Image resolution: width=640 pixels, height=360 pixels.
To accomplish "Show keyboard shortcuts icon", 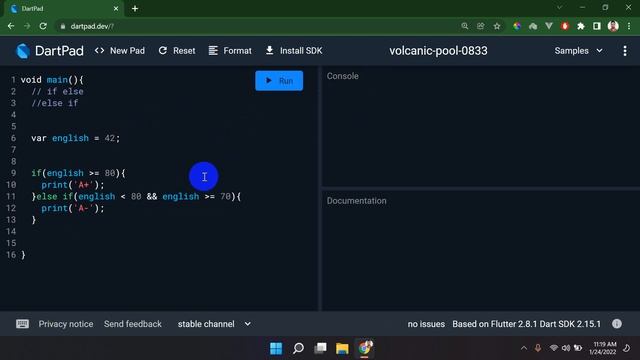I will (22, 324).
